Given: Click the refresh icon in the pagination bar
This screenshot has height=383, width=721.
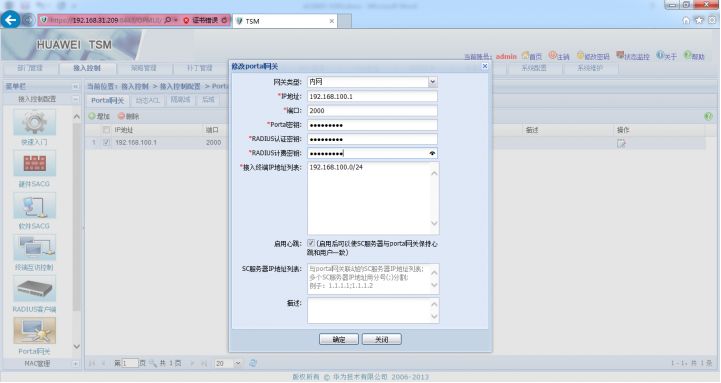Looking at the screenshot, I should pos(252,363).
